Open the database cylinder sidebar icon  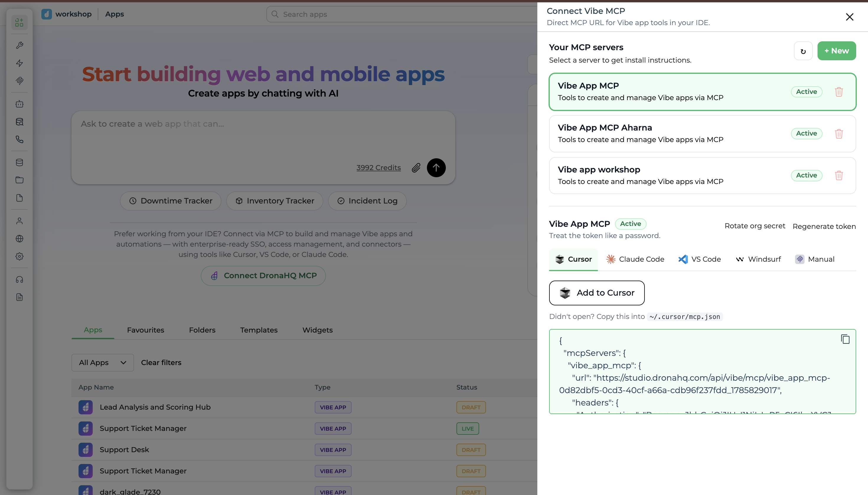point(19,162)
